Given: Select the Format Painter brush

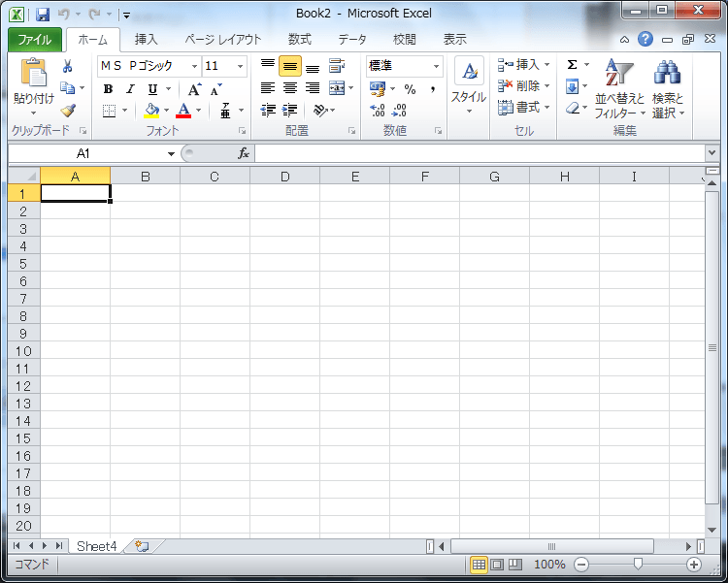Looking at the screenshot, I should point(68,110).
